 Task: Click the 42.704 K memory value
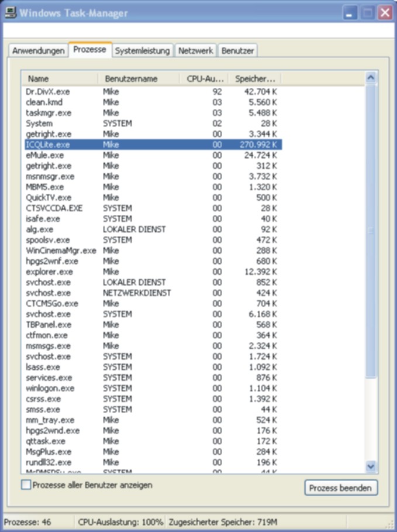pyautogui.click(x=260, y=92)
